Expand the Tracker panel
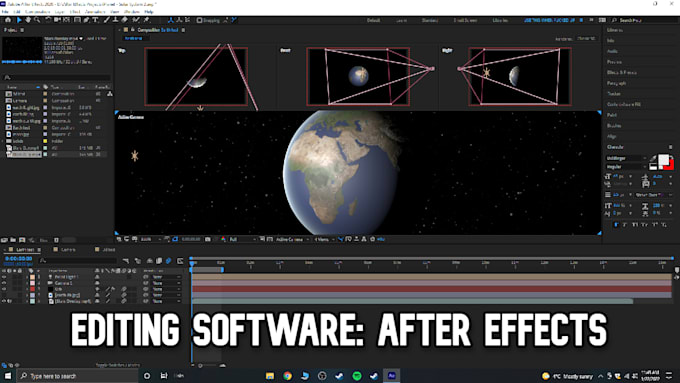 [x=614, y=94]
